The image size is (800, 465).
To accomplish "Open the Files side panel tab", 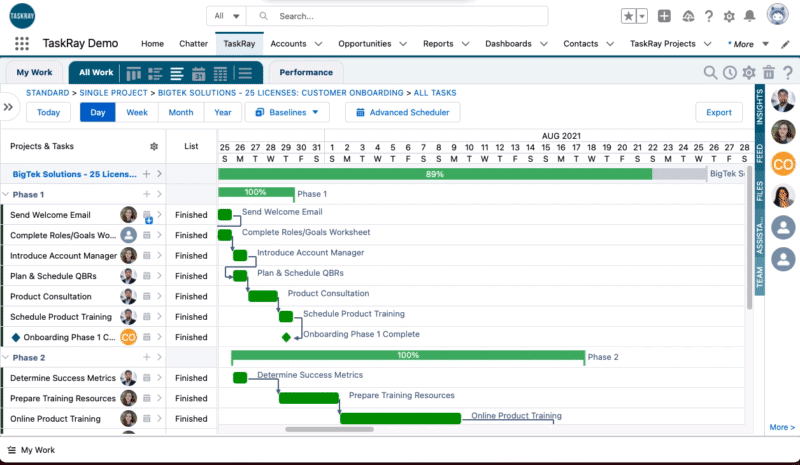I will point(760,191).
